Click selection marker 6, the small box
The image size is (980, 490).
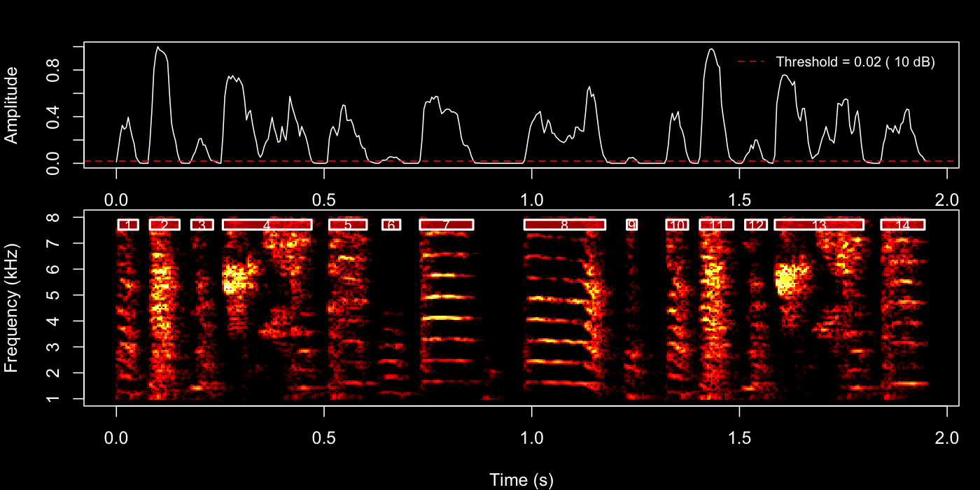coord(391,223)
